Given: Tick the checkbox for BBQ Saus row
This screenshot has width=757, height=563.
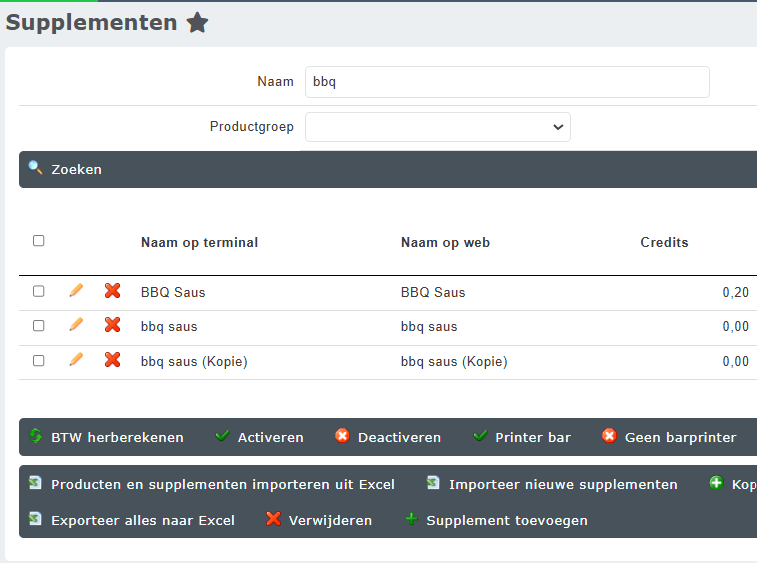Looking at the screenshot, I should coord(39,292).
